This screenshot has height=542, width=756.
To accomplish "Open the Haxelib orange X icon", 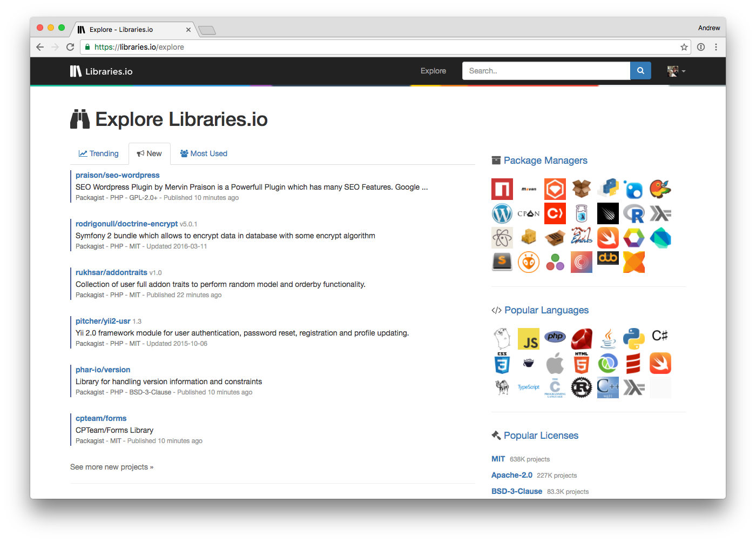I will (634, 262).
